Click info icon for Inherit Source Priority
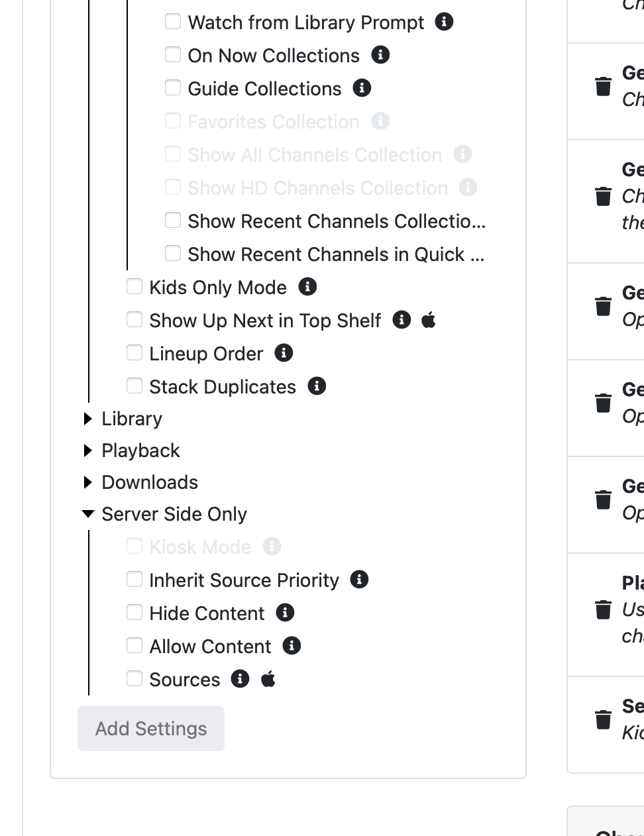This screenshot has height=836, width=644. point(359,580)
